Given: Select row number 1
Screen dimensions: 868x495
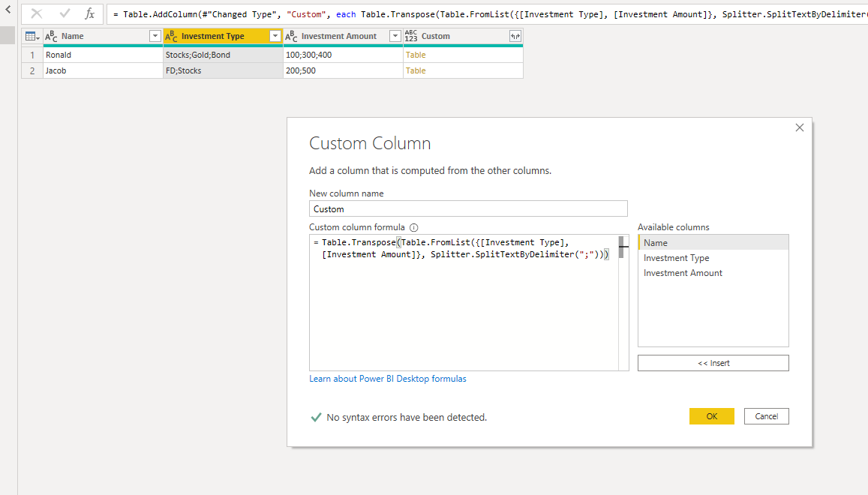Looking at the screenshot, I should (32, 55).
